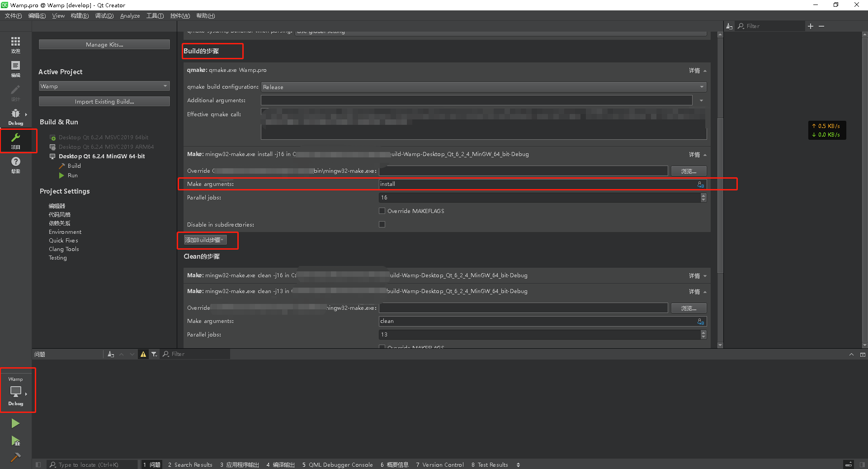Run the project with green play button
The height and width of the screenshot is (469, 868).
coord(15,423)
